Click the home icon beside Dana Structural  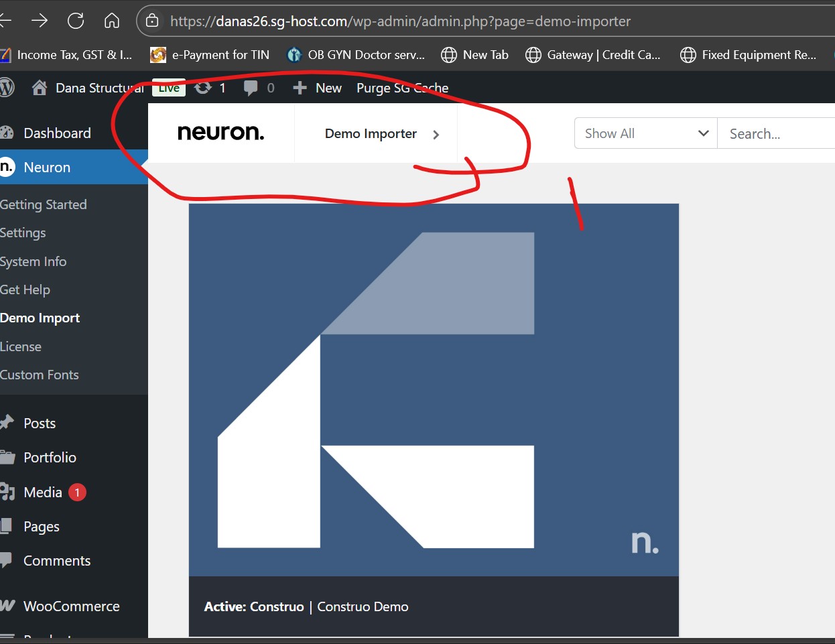point(40,88)
